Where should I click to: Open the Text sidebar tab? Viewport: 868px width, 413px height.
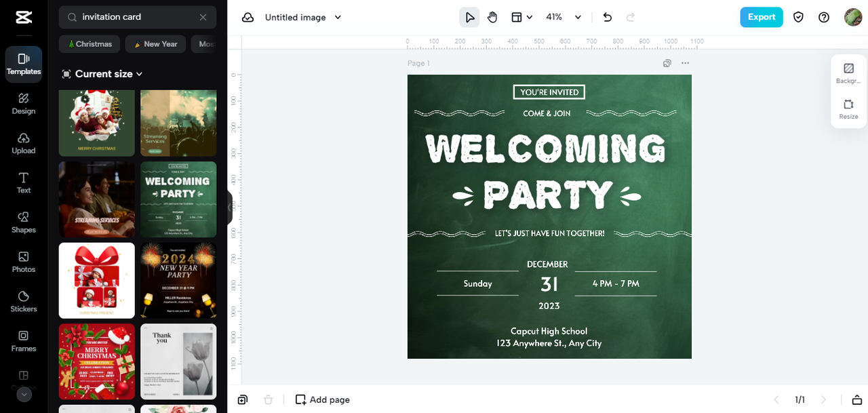click(x=24, y=183)
